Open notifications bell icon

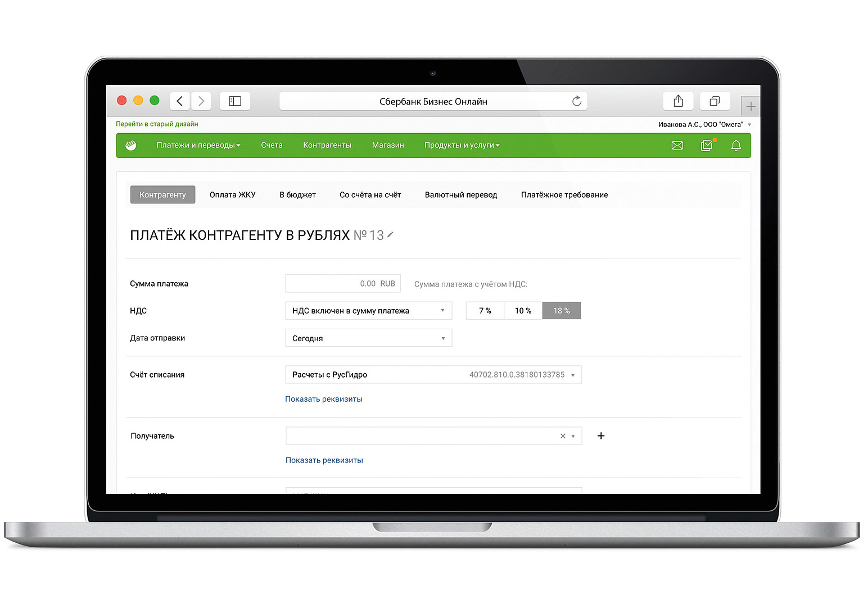click(736, 146)
